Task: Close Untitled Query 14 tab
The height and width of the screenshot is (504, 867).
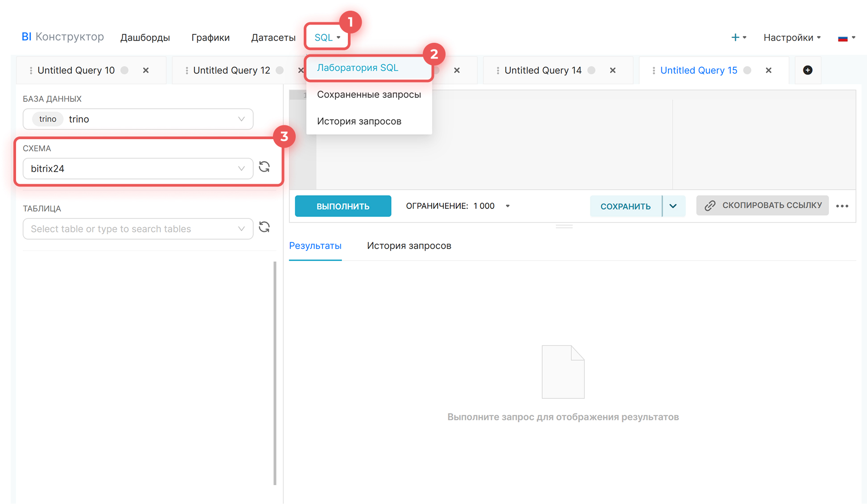Action: [x=613, y=70]
